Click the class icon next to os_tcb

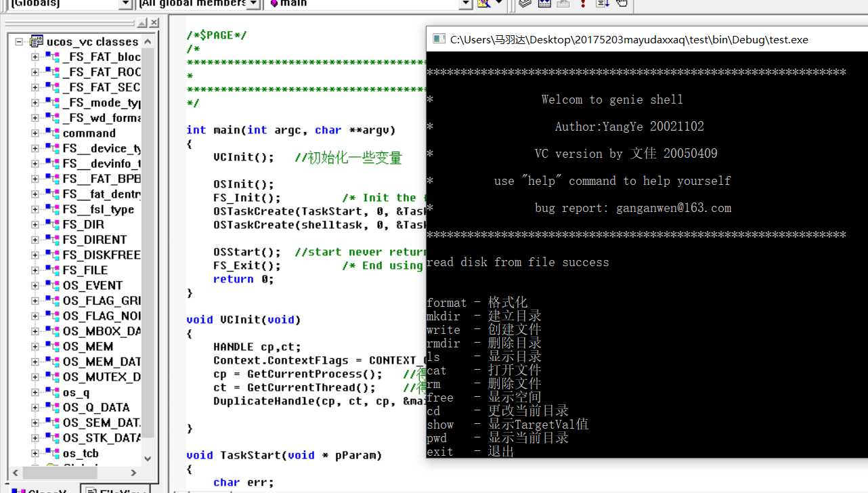click(52, 453)
